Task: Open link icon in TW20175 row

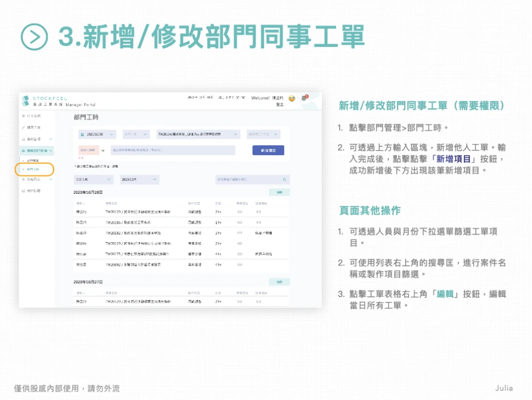Action: [240, 254]
